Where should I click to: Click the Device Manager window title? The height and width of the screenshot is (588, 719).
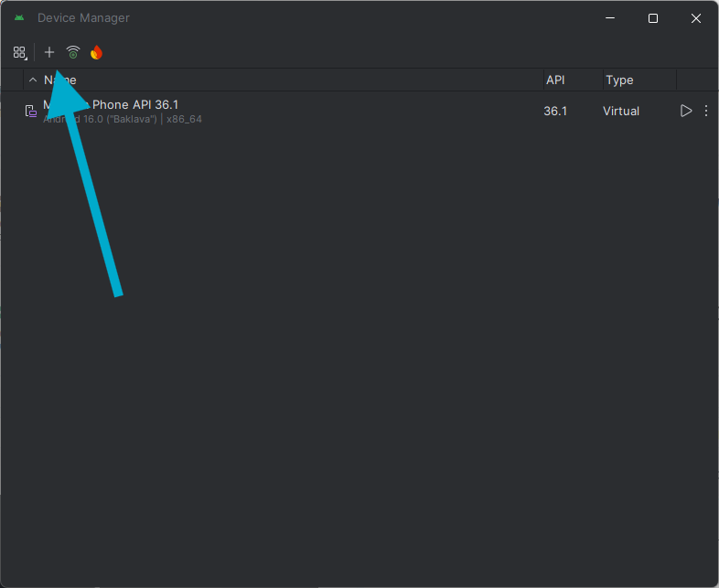[83, 18]
